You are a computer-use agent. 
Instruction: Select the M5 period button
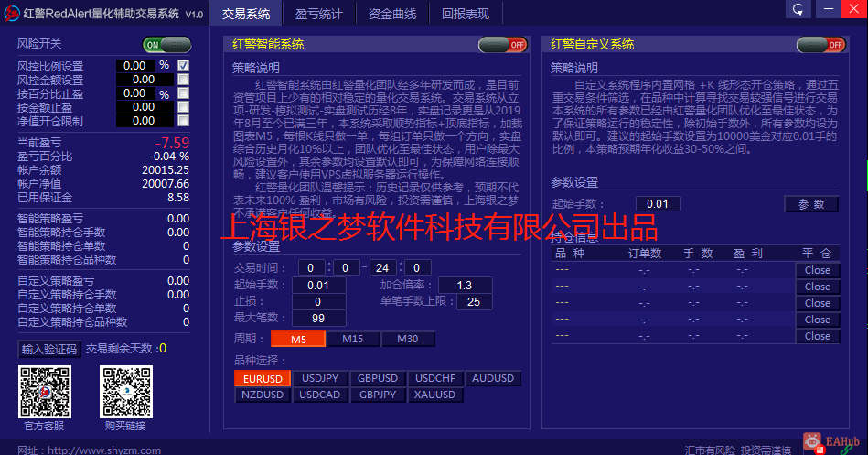pos(298,339)
